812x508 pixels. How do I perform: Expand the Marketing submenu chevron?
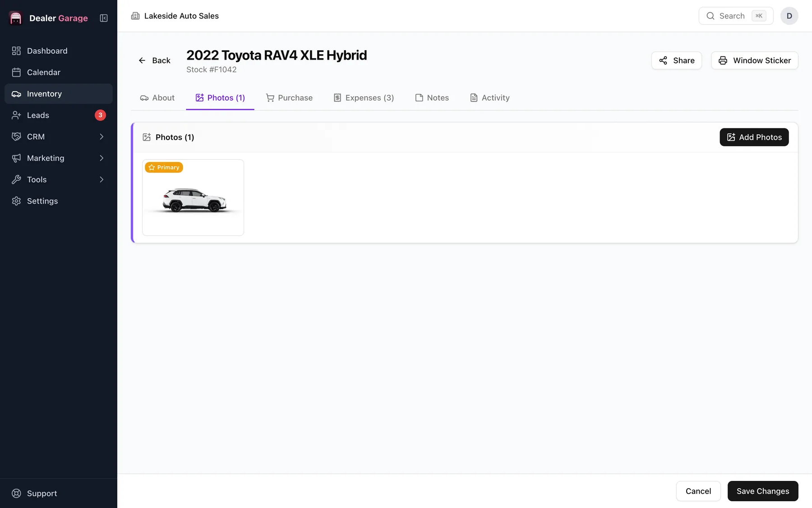click(x=101, y=158)
